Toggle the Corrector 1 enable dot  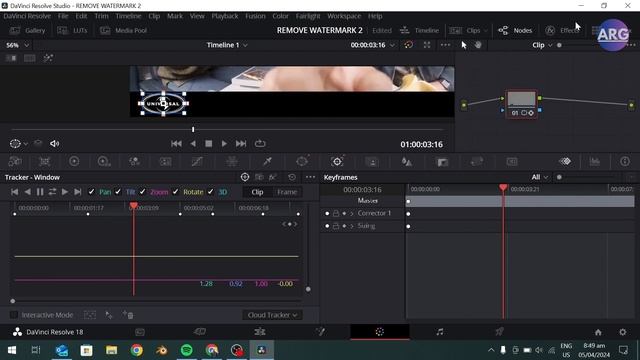click(x=327, y=213)
